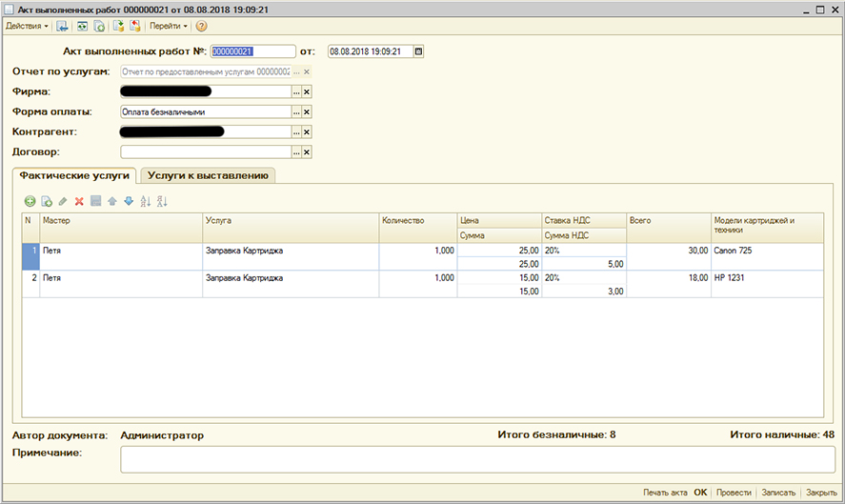Click the Провести button
Image resolution: width=845 pixels, height=504 pixels.
(x=733, y=493)
